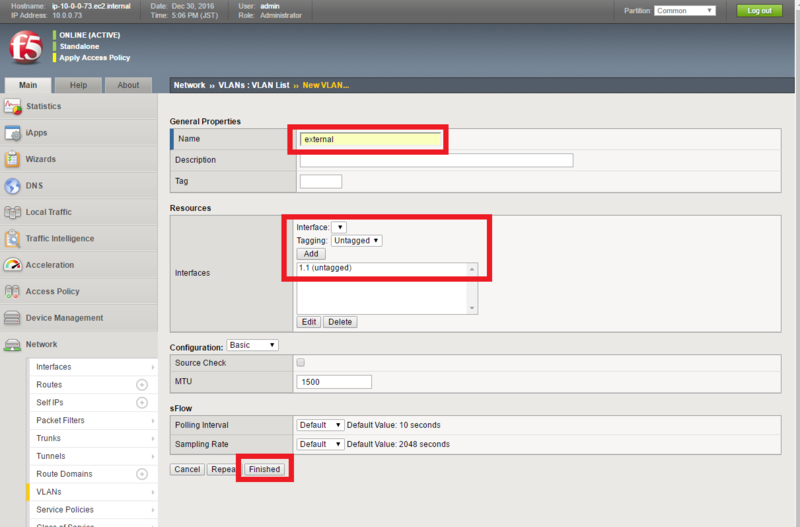Image resolution: width=800 pixels, height=527 pixels.
Task: Open the Self IPs menu item
Action: point(49,403)
